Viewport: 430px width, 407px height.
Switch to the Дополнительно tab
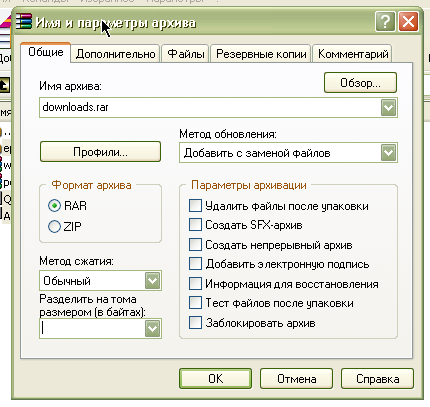[x=116, y=54]
